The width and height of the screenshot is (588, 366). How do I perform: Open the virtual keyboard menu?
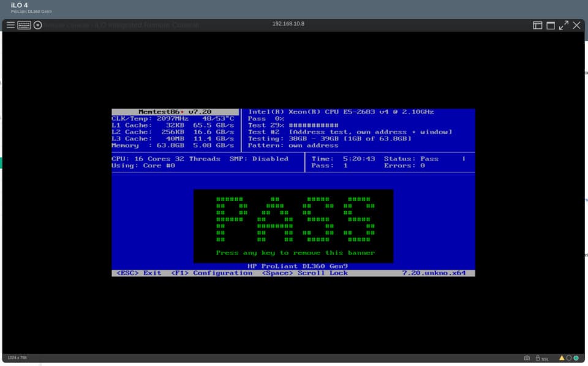(x=24, y=25)
